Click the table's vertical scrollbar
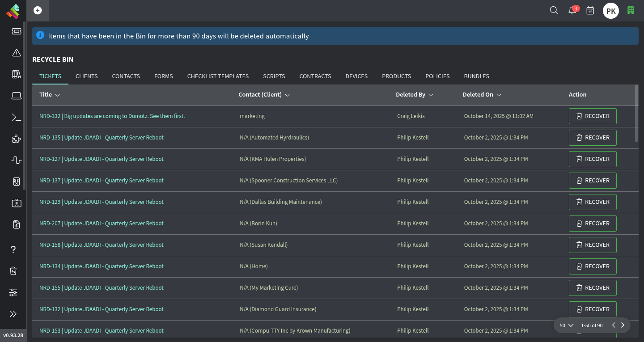This screenshot has height=342, width=644. click(636, 114)
